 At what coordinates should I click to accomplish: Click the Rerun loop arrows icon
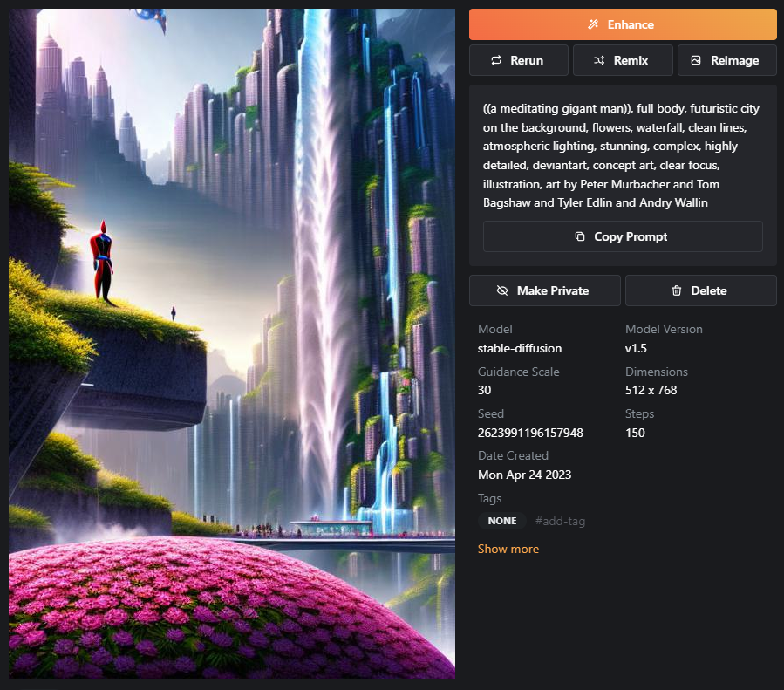[496, 60]
